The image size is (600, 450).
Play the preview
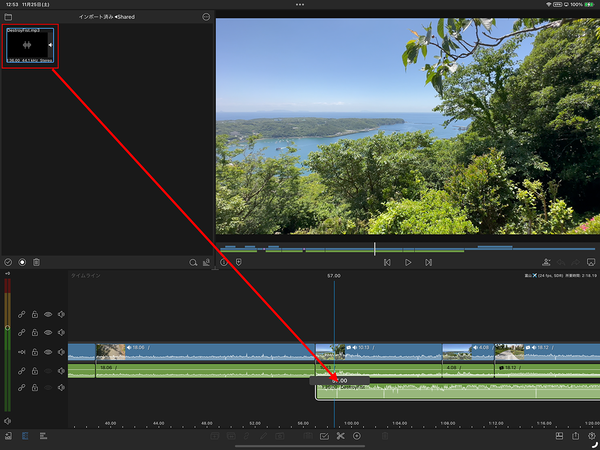point(408,262)
